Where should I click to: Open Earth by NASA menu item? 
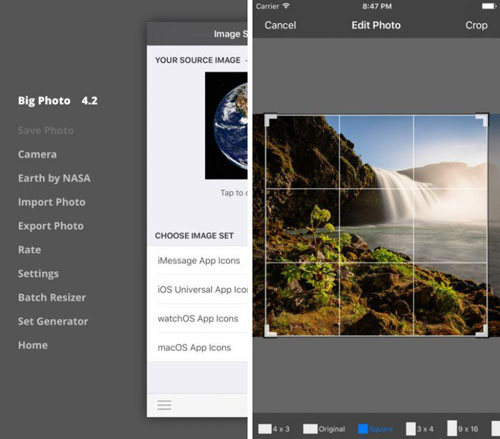click(x=54, y=178)
